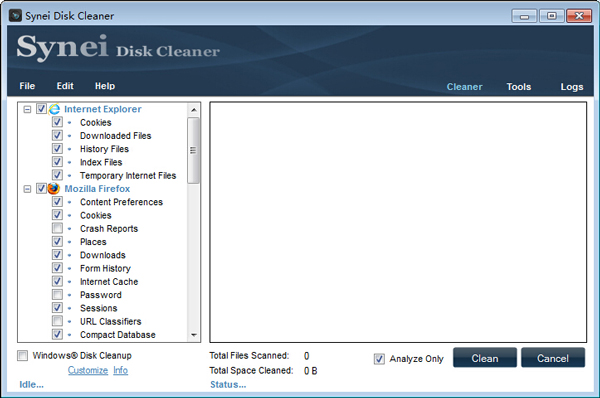The height and width of the screenshot is (398, 600).
Task: Open the File menu
Action: click(x=27, y=86)
